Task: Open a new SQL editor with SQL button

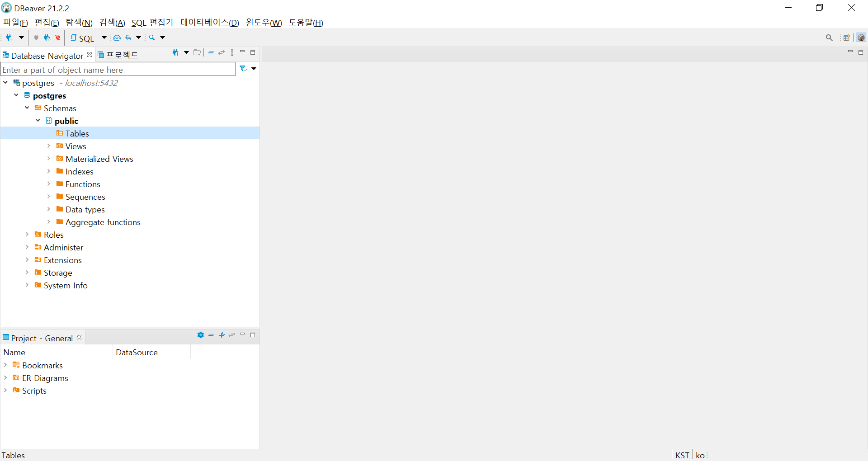Action: [x=82, y=38]
